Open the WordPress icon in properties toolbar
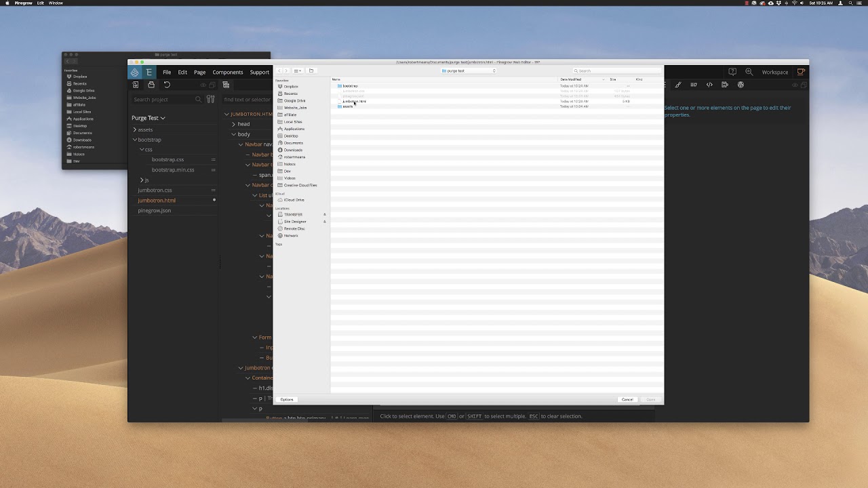868x488 pixels. (x=741, y=85)
